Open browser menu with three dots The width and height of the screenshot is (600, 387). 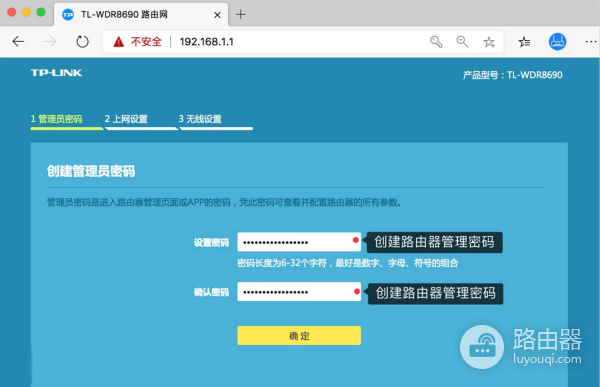click(591, 42)
